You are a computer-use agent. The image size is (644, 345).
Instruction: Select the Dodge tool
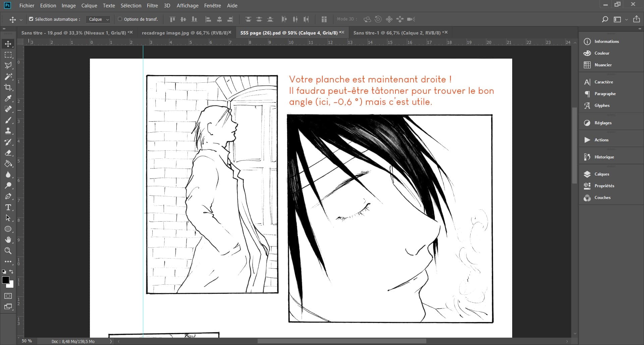[8, 186]
